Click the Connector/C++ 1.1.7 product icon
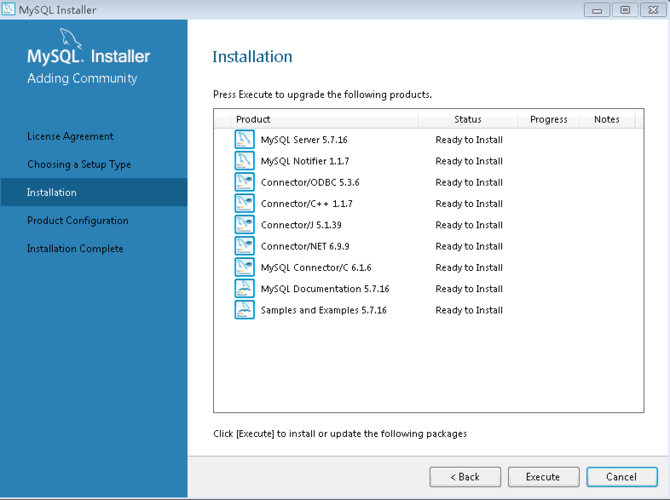 pyautogui.click(x=244, y=203)
